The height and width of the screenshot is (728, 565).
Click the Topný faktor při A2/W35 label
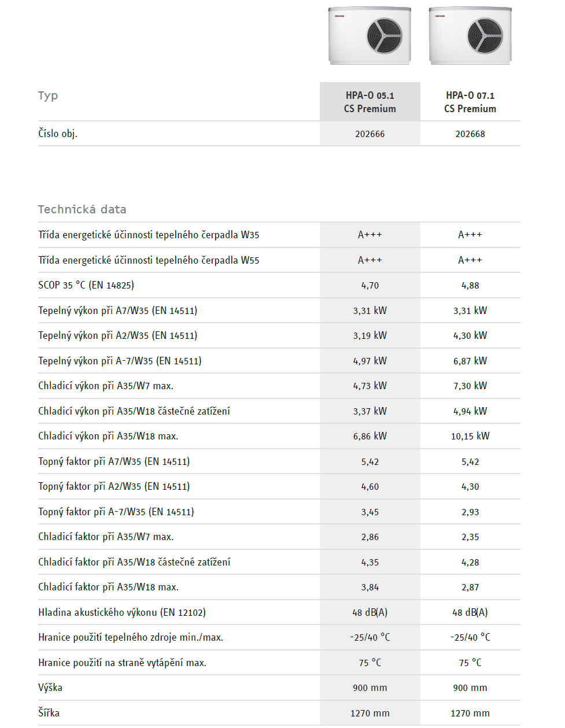pos(114,486)
